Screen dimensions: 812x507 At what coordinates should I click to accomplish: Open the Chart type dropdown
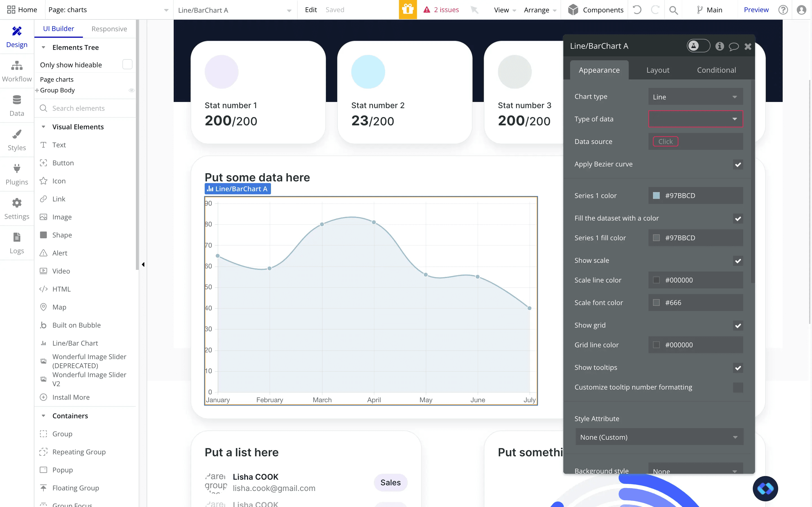coord(695,97)
